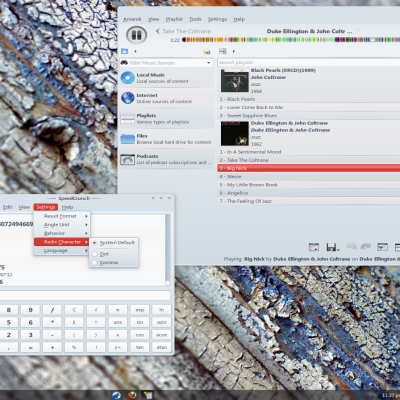Open the Internet online sources

coord(167,98)
